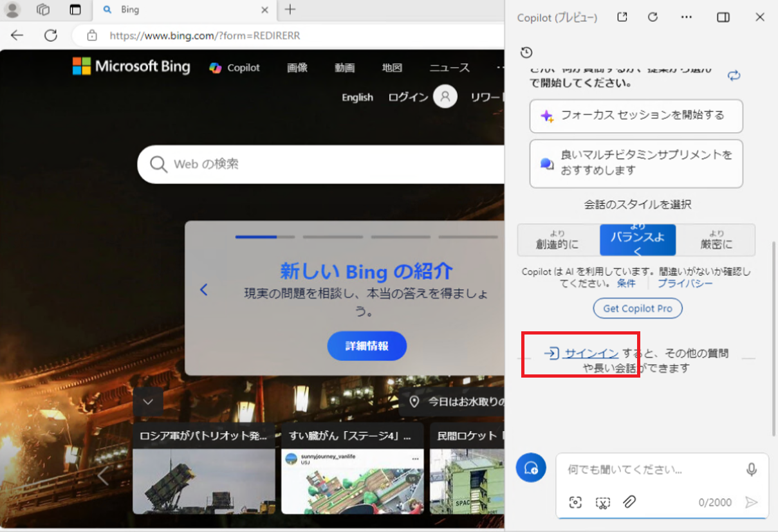The image size is (778, 532).
Task: Click the search magnifier icon
Action: tap(158, 165)
